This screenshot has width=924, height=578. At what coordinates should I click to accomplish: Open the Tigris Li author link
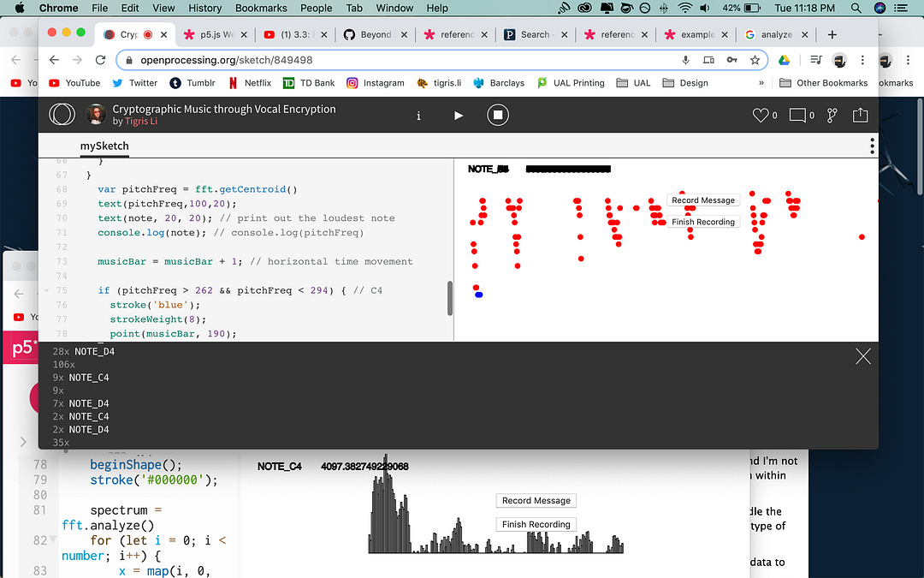141,121
